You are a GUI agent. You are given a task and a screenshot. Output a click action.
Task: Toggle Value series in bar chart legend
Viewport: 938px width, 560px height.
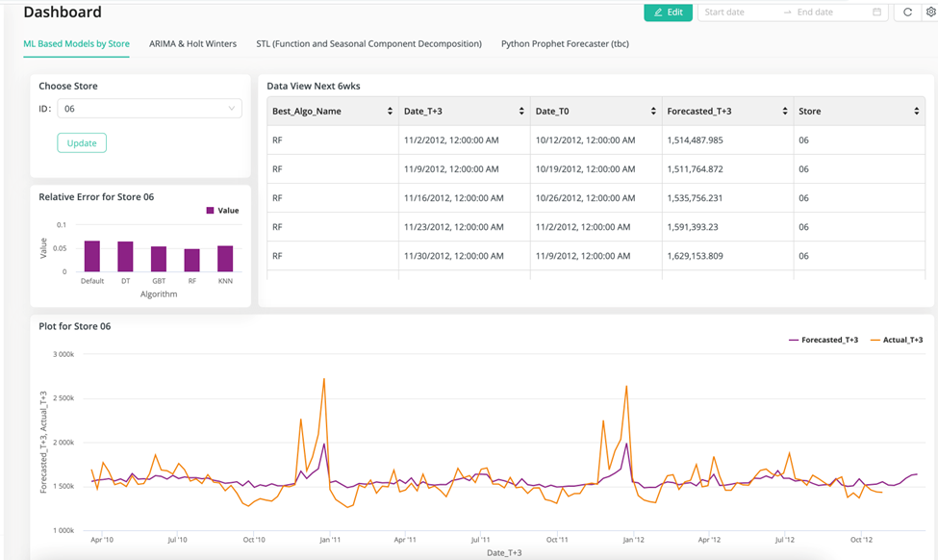[222, 211]
